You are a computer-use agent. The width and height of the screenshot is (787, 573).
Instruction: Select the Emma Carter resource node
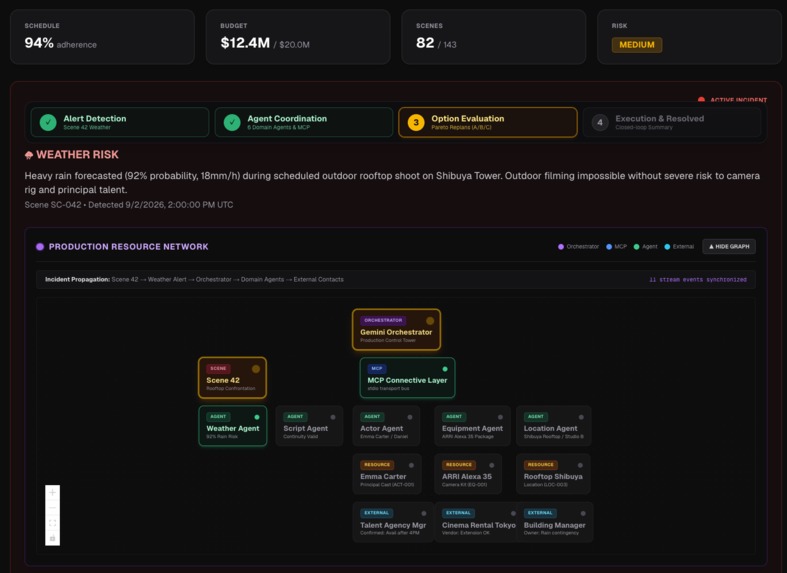tap(387, 474)
